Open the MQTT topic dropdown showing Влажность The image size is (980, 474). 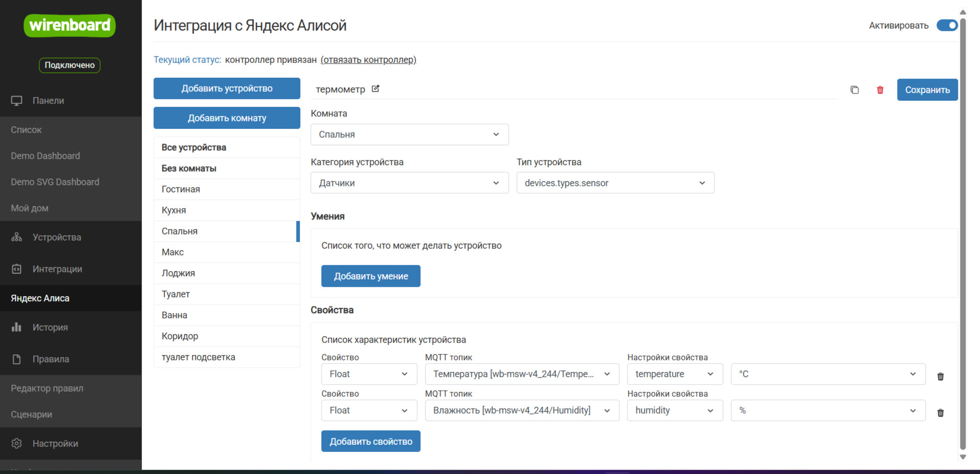point(522,410)
